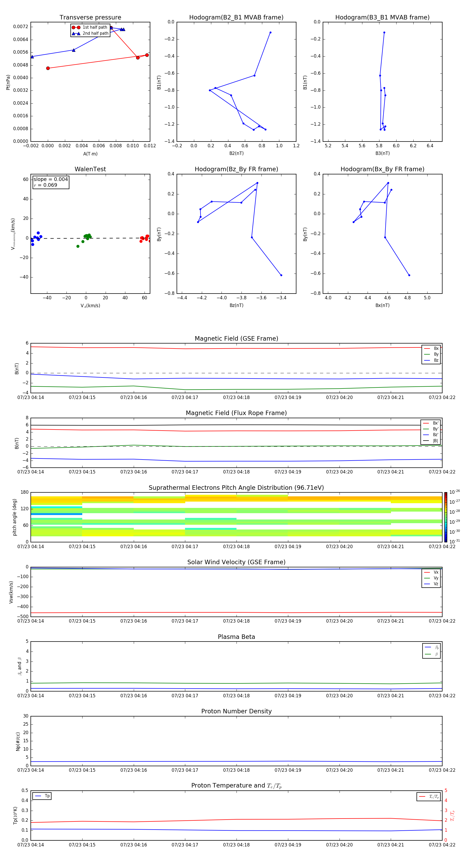Click the "Pt(nPa)" y-axis label
The height and width of the screenshot is (868, 473).
[x=8, y=82]
